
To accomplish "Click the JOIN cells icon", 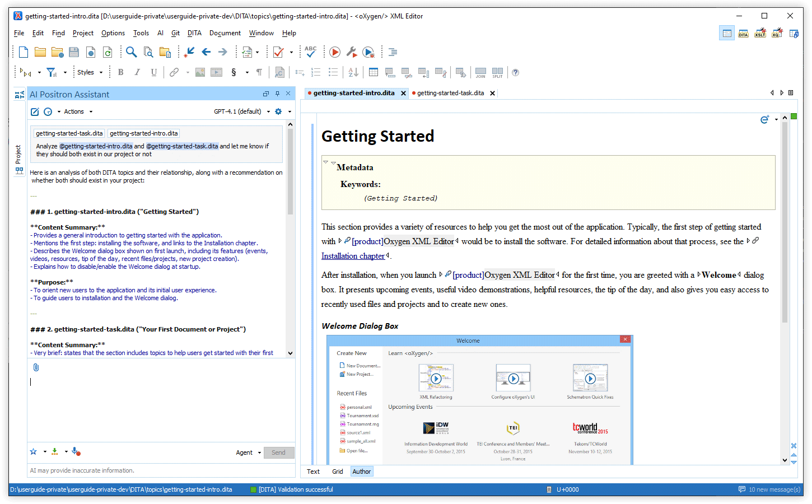I will pos(480,72).
